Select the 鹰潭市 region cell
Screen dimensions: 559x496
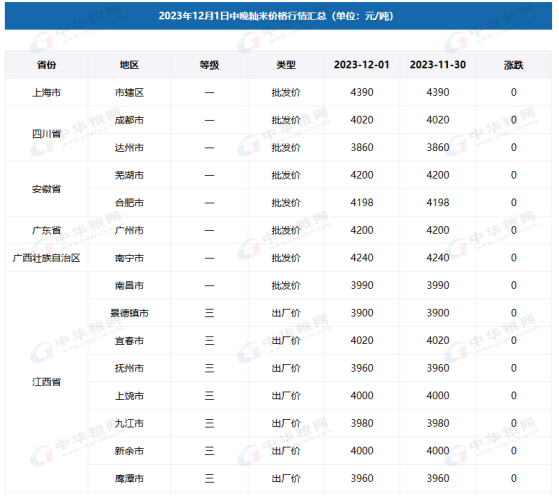(129, 479)
